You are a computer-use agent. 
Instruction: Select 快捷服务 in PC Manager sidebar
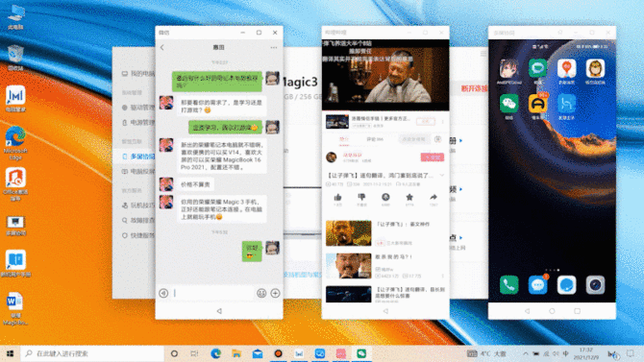coord(138,235)
